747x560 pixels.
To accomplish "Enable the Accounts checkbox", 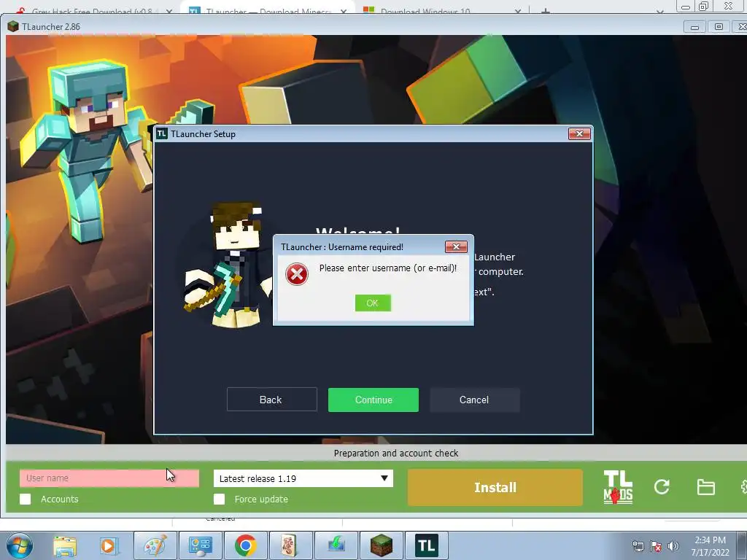I will coord(26,499).
